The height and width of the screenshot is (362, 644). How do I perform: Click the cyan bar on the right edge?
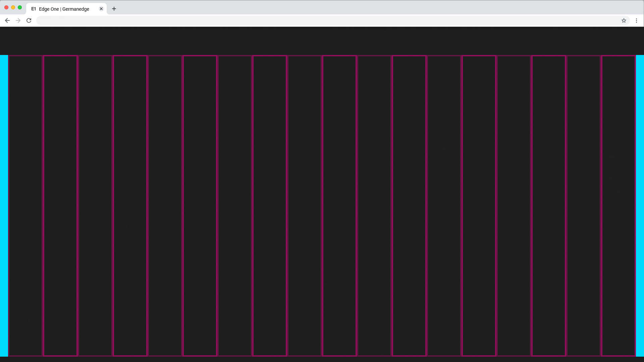click(640, 205)
